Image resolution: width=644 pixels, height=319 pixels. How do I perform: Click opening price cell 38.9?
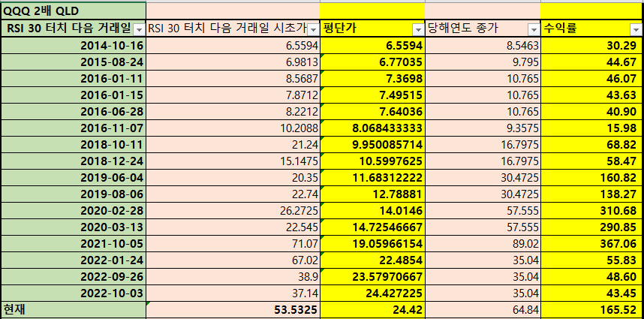coord(233,277)
